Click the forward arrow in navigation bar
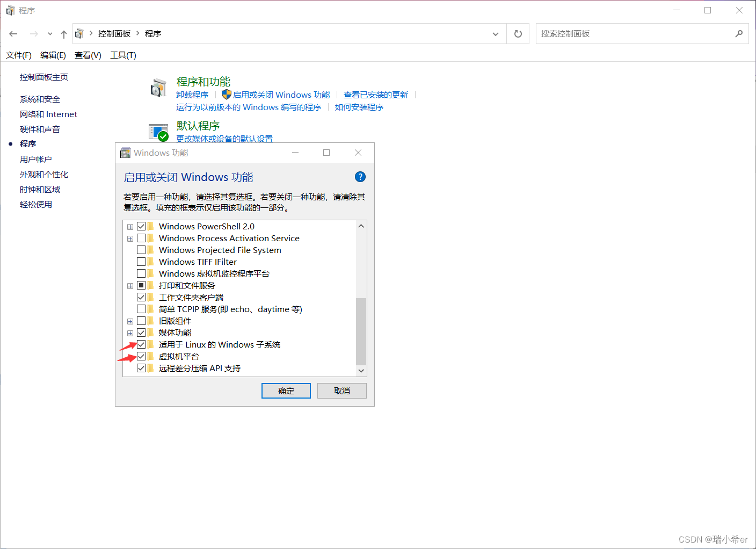This screenshot has width=756, height=549. [x=34, y=34]
